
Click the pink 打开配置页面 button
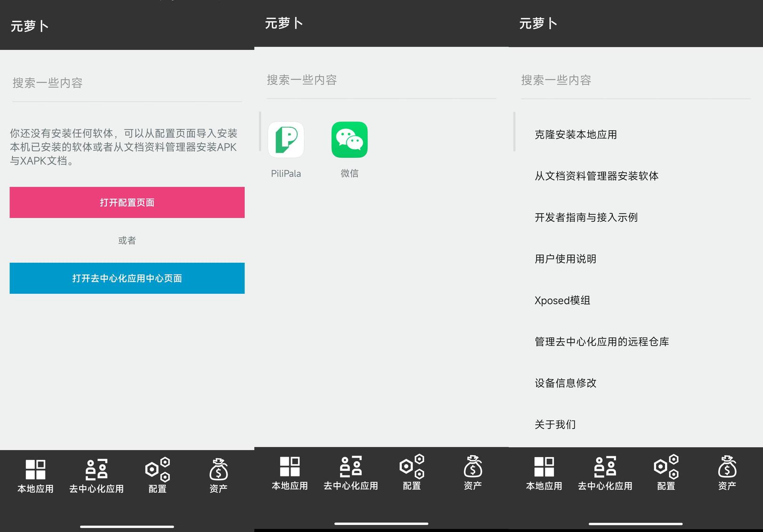[127, 202]
